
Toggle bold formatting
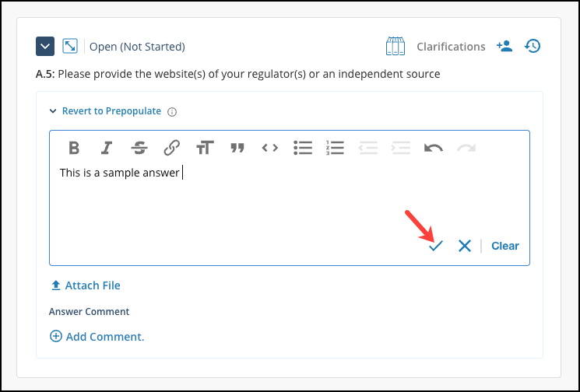(x=74, y=148)
